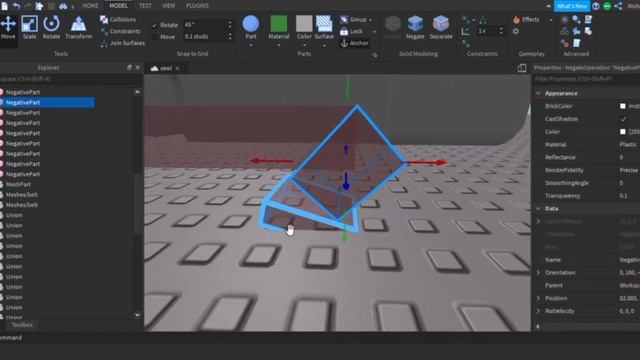Image resolution: width=640 pixels, height=360 pixels.
Task: Select the Scale tool
Action: coord(29,27)
